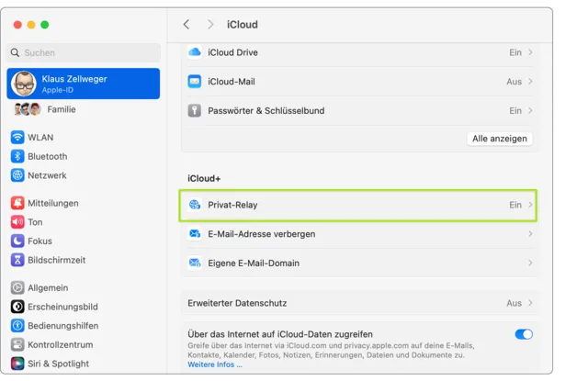Click the Bedienungshilfen accessibility icon

pyautogui.click(x=17, y=325)
